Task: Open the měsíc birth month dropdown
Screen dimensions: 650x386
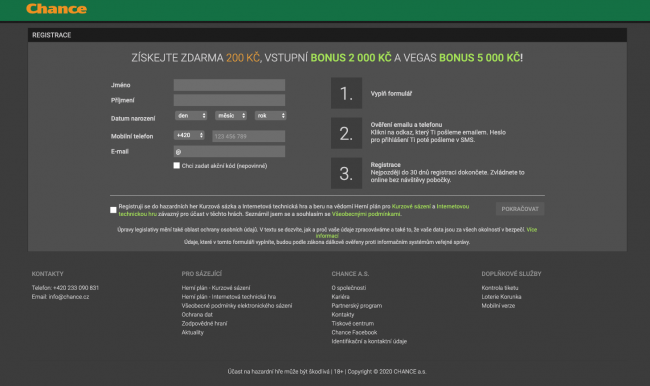Action: click(x=231, y=116)
